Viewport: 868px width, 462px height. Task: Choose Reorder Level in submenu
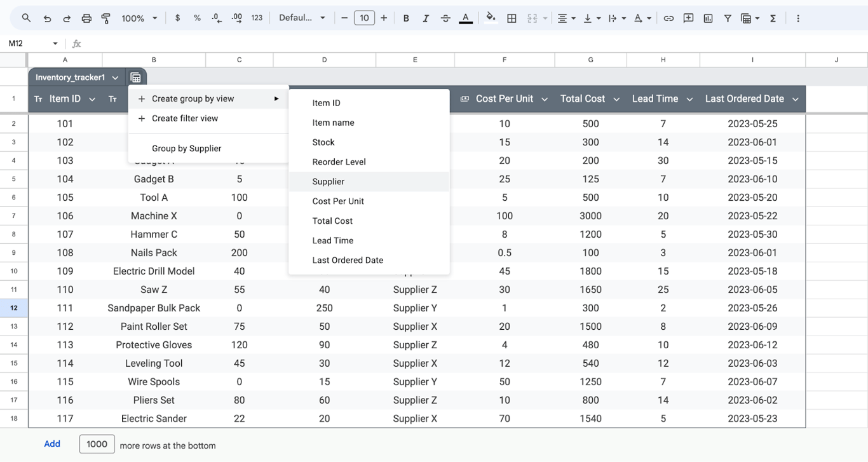[369, 162]
